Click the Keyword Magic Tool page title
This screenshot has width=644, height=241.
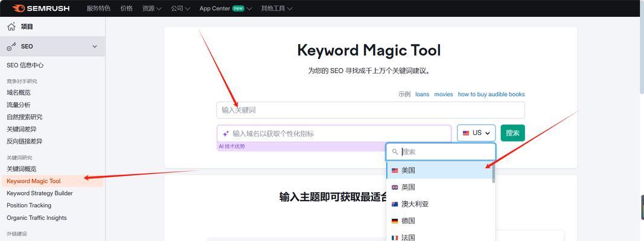coord(369,51)
